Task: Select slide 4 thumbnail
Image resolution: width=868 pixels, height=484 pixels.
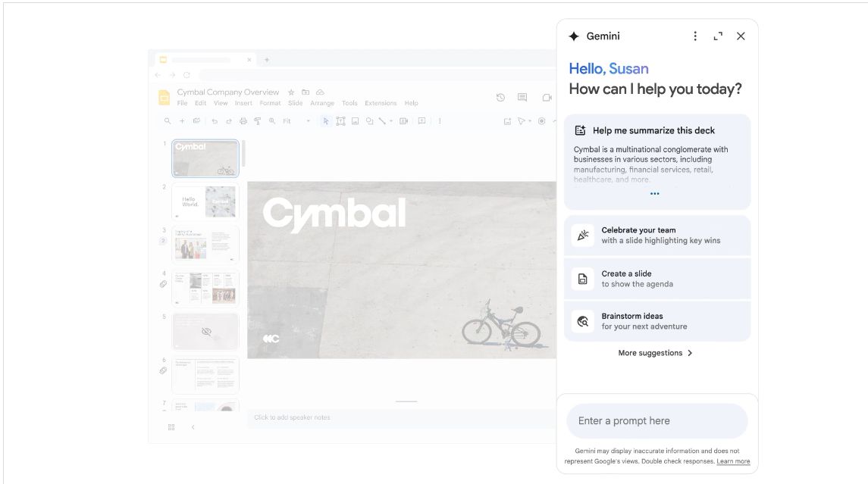Action: 205,288
